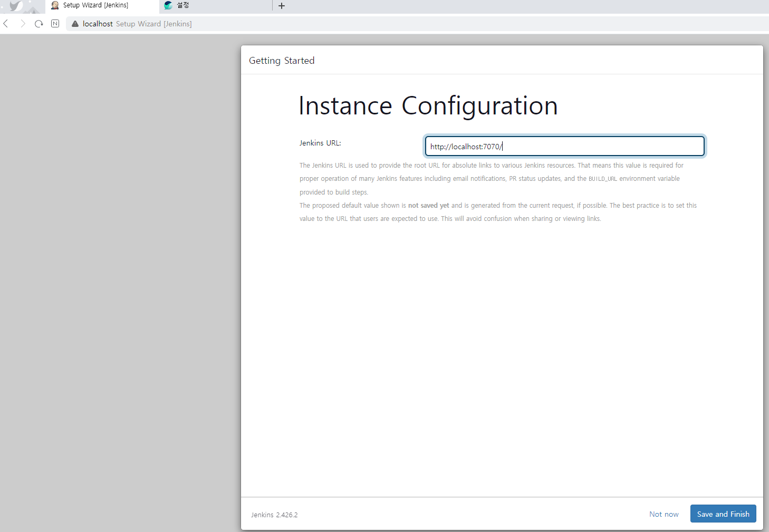Click the Jenkins 2.426.2 version text
The width and height of the screenshot is (769, 532).
[274, 515]
